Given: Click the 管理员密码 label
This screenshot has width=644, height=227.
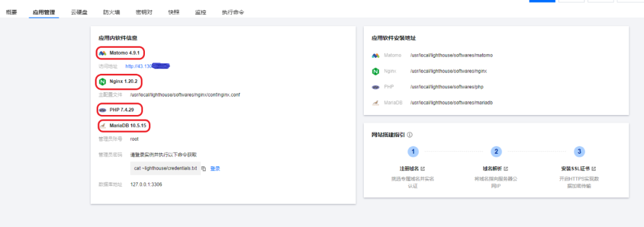Looking at the screenshot, I should coord(110,155).
